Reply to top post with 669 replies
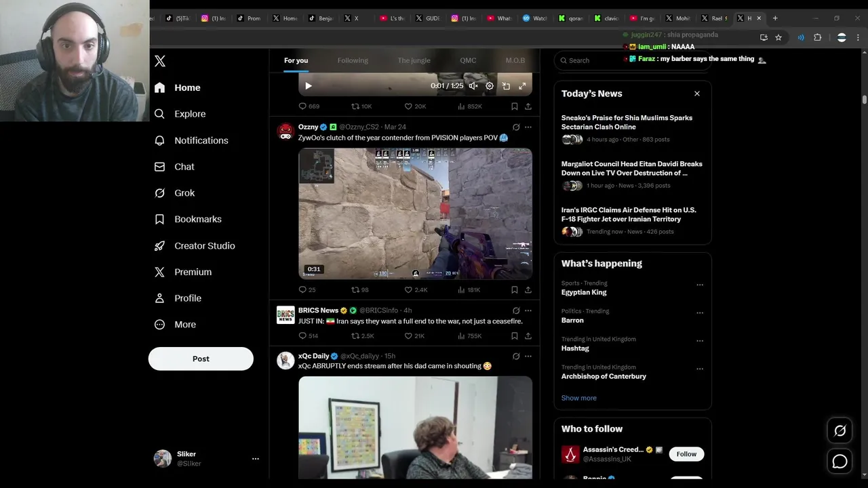Viewport: 868px width, 488px height. (x=309, y=106)
